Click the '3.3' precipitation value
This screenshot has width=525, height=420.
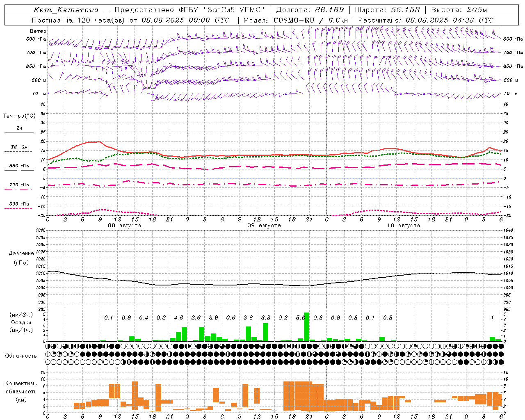point(266,317)
